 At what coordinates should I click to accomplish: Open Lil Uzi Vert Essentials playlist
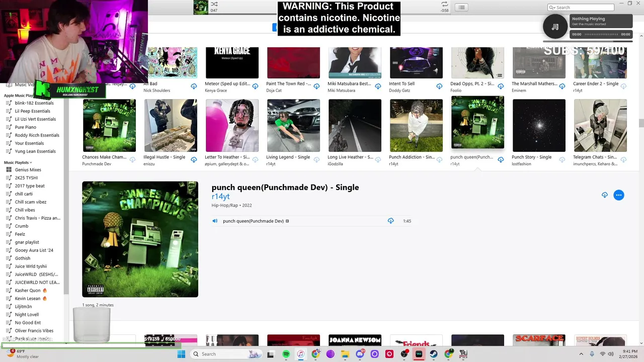(x=35, y=119)
